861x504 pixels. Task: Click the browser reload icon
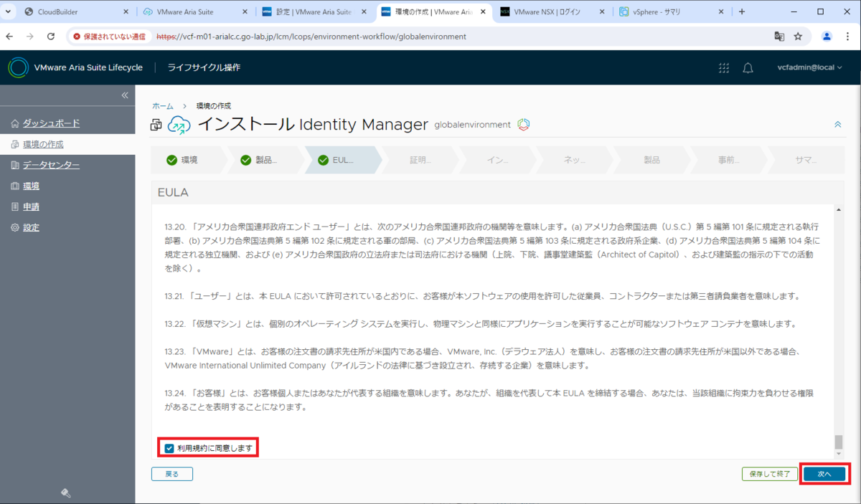pos(51,36)
